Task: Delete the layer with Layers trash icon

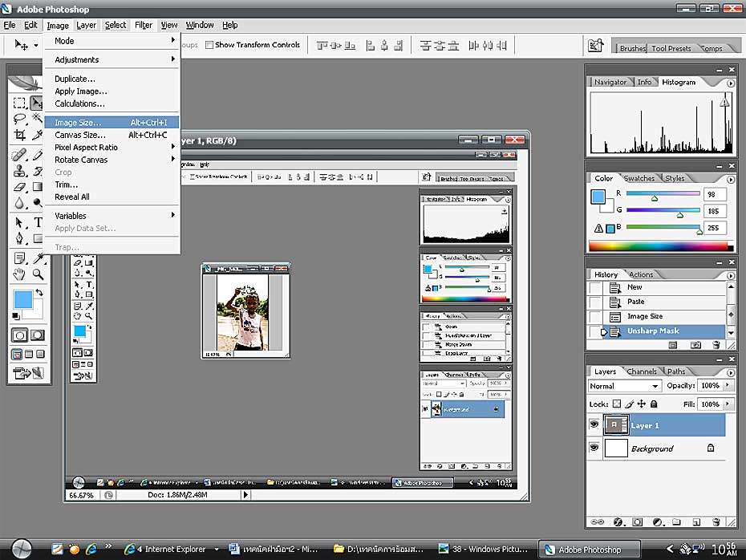Action: pos(716,522)
